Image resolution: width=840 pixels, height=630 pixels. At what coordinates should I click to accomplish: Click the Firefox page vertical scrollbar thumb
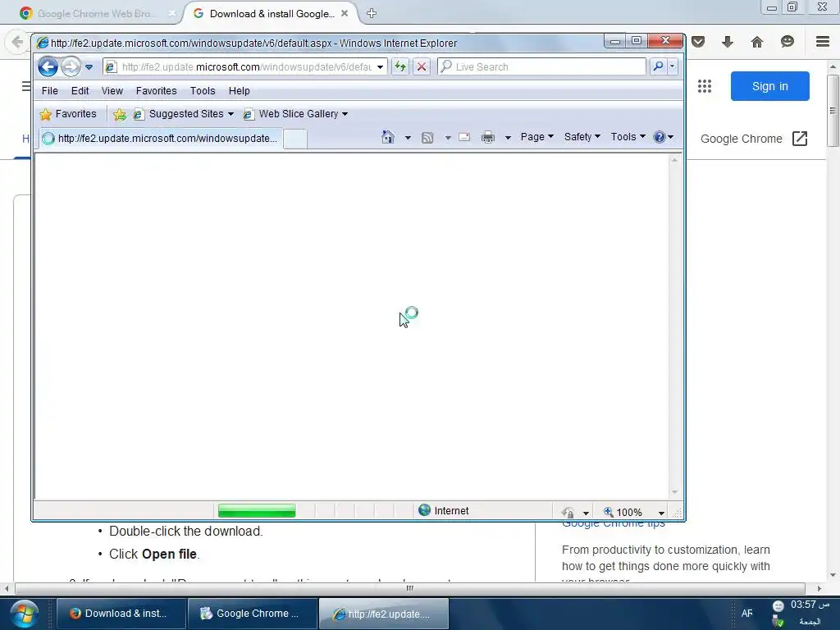click(x=833, y=111)
